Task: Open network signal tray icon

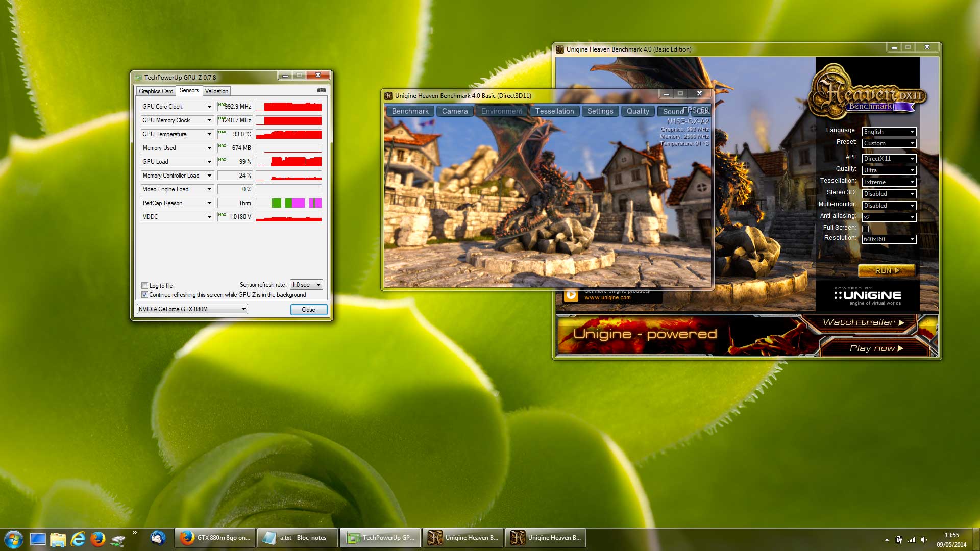Action: (912, 540)
